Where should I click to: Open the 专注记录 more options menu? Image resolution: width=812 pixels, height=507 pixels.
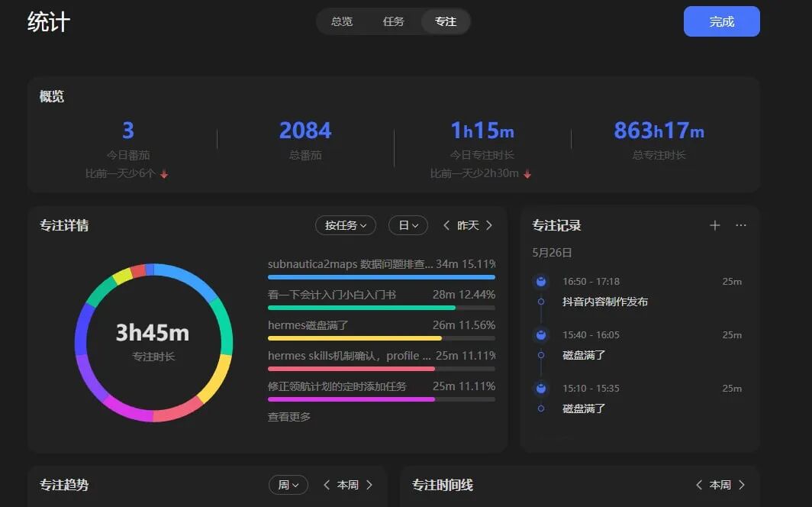pos(741,225)
